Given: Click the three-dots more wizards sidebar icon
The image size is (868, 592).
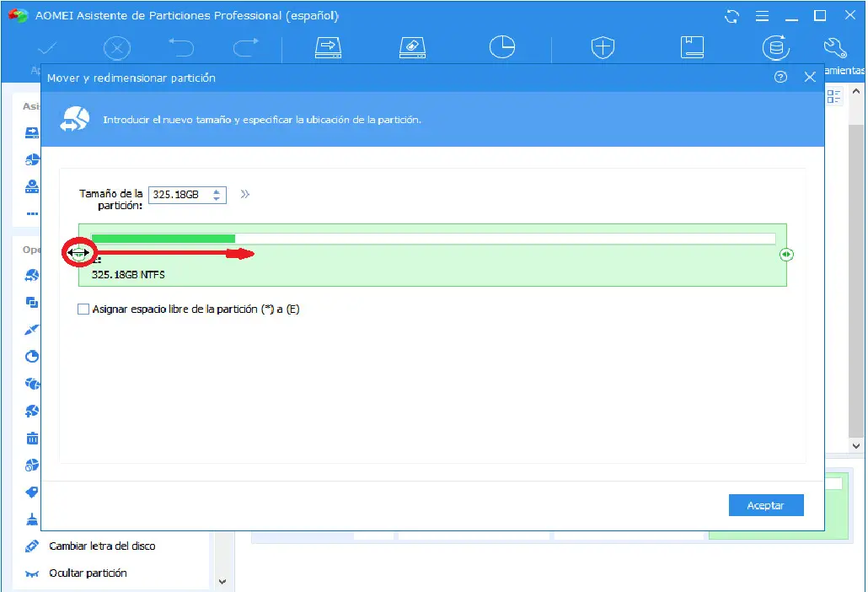Looking at the screenshot, I should pos(32,213).
